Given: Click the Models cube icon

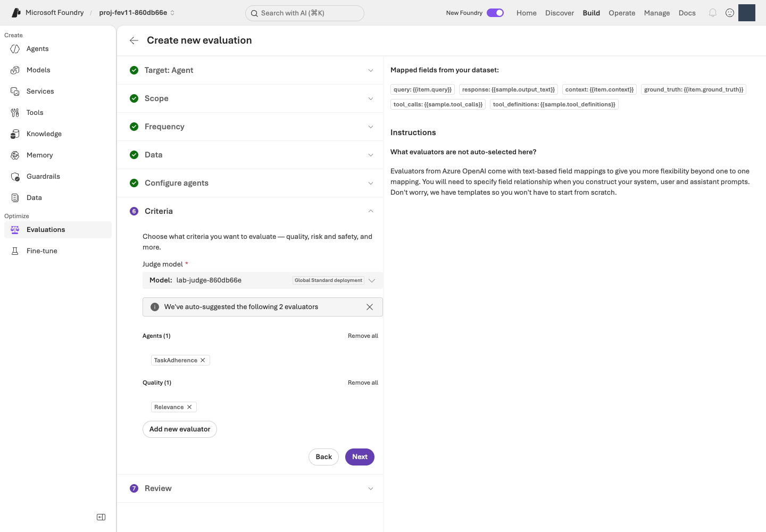Looking at the screenshot, I should 15,70.
